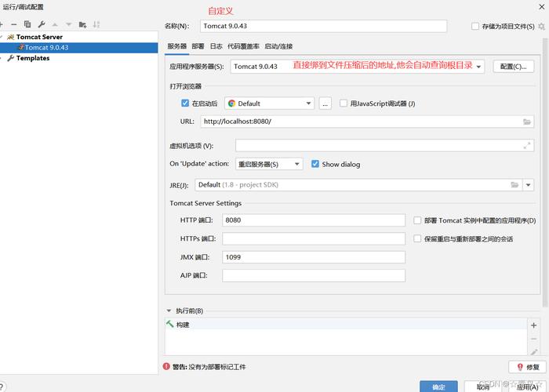549x392 pixels.
Task: Uncheck Show dialog checkbox
Action: [x=315, y=164]
